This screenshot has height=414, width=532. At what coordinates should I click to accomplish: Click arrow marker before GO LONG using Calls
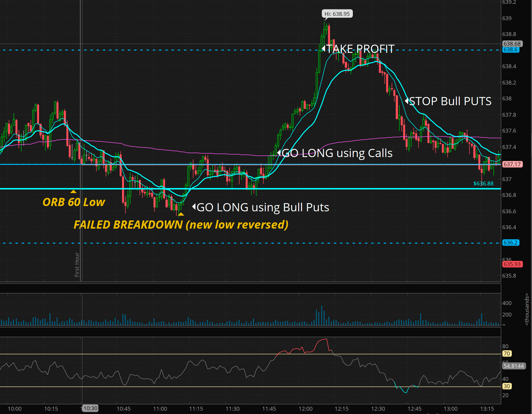[x=279, y=153]
